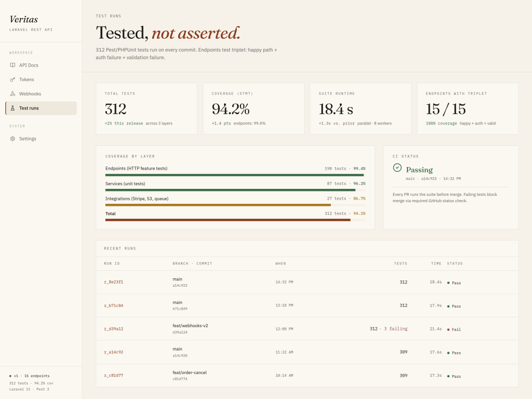This screenshot has height=399, width=532.
Task: Click the 17.9s duration value
Action: 436,305
